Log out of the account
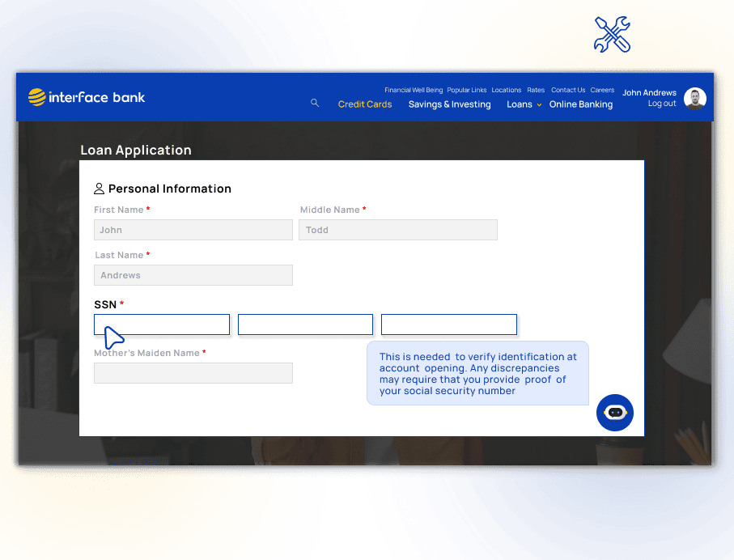The image size is (734, 560). pyautogui.click(x=661, y=104)
